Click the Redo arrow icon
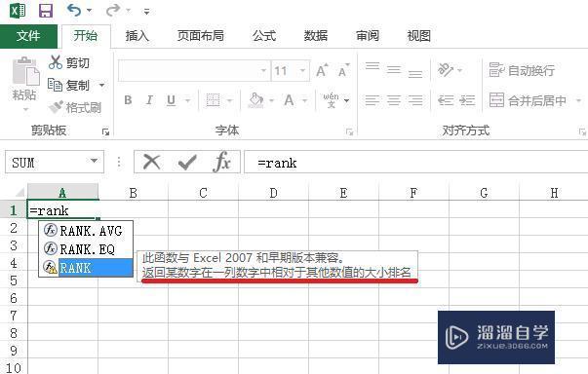Screen dimensions: 588x374 click(x=113, y=10)
